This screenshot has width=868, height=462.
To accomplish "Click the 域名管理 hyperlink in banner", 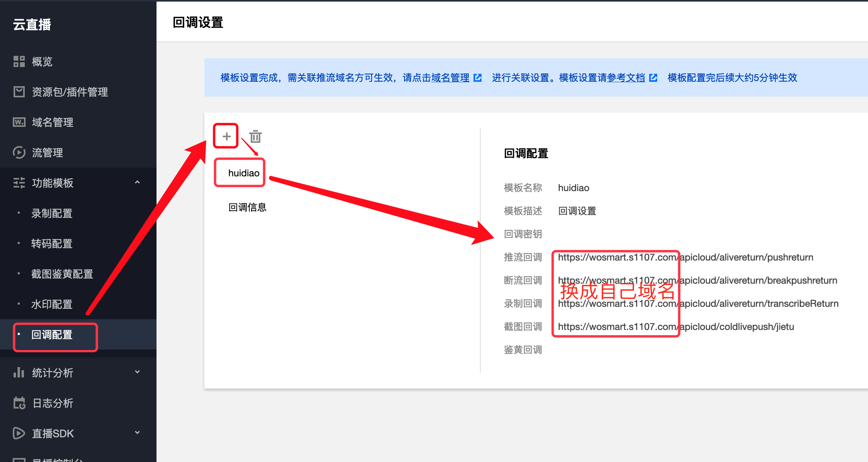I will pos(450,78).
